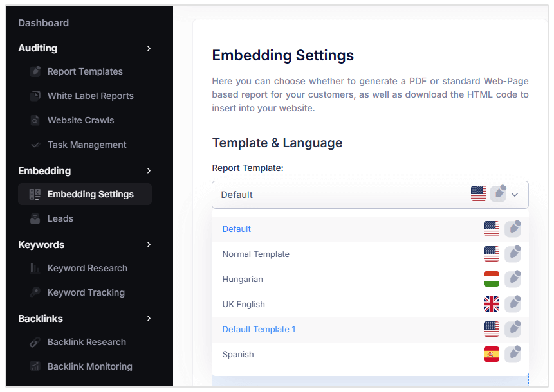The image size is (554, 392).
Task: Select the Report Templates sidebar icon
Action: [x=35, y=71]
